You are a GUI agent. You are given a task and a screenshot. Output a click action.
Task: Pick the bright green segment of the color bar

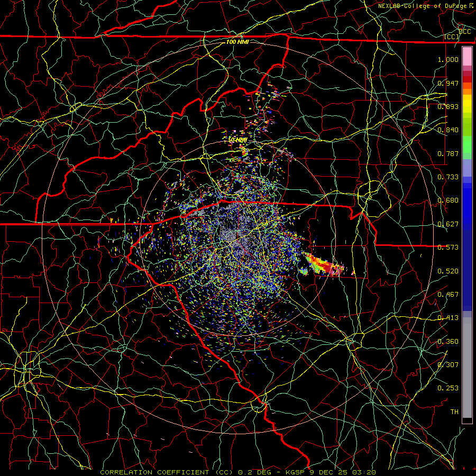point(467,144)
